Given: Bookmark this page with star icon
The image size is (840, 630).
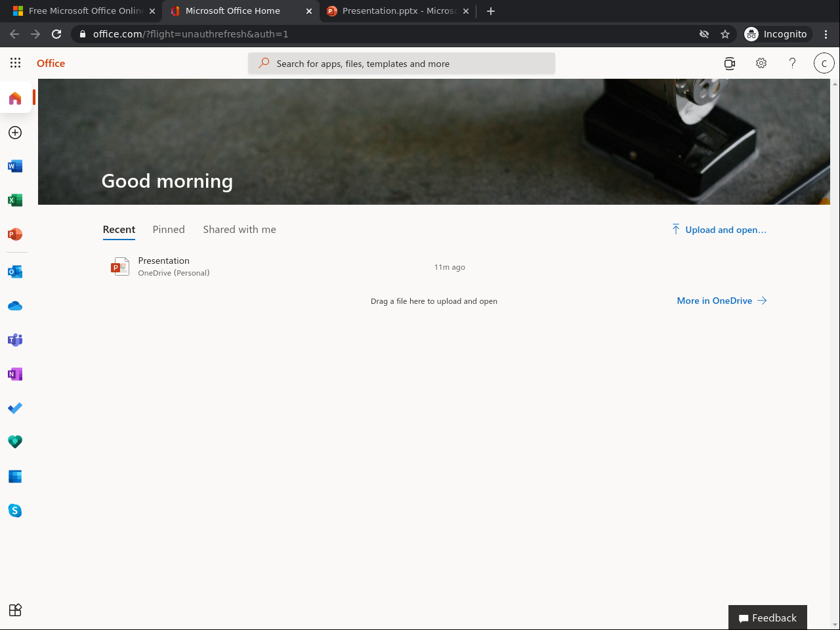Looking at the screenshot, I should (725, 34).
